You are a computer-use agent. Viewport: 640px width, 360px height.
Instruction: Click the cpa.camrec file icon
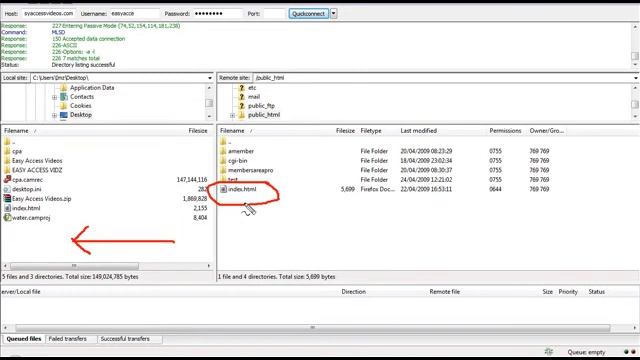7,180
